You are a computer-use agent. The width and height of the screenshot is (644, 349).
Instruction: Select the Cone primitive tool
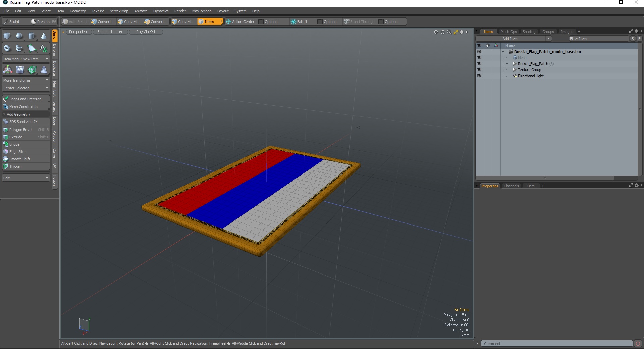44,36
